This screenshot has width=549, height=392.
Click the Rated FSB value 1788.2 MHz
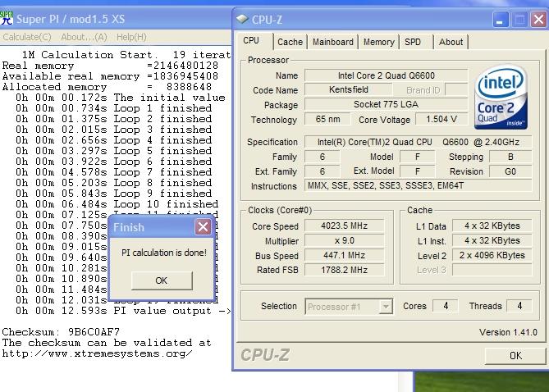344,270
